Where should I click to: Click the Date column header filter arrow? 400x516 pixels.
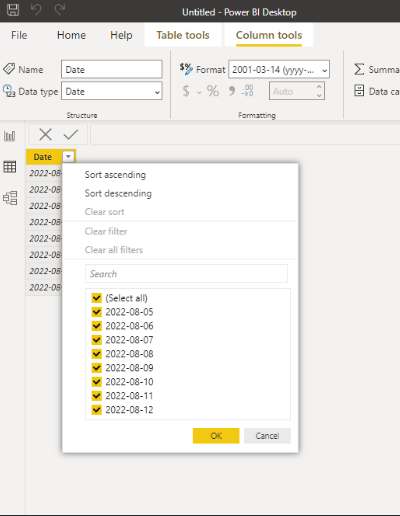(x=68, y=156)
